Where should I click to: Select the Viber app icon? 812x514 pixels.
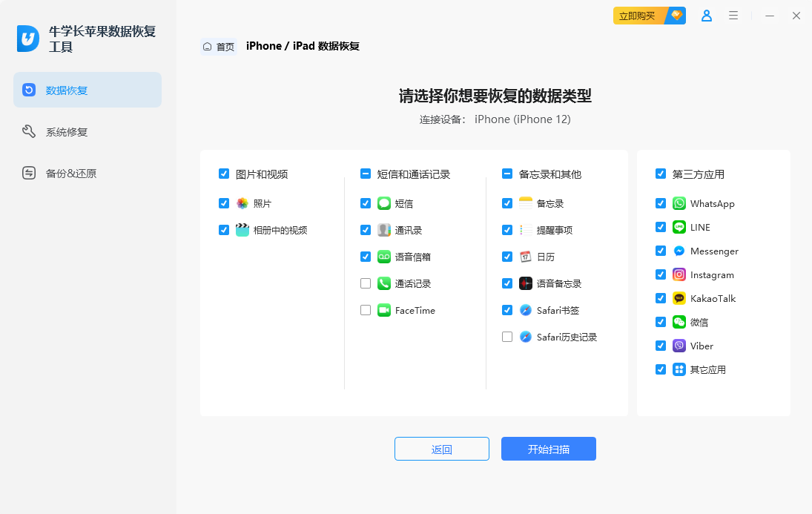(679, 346)
